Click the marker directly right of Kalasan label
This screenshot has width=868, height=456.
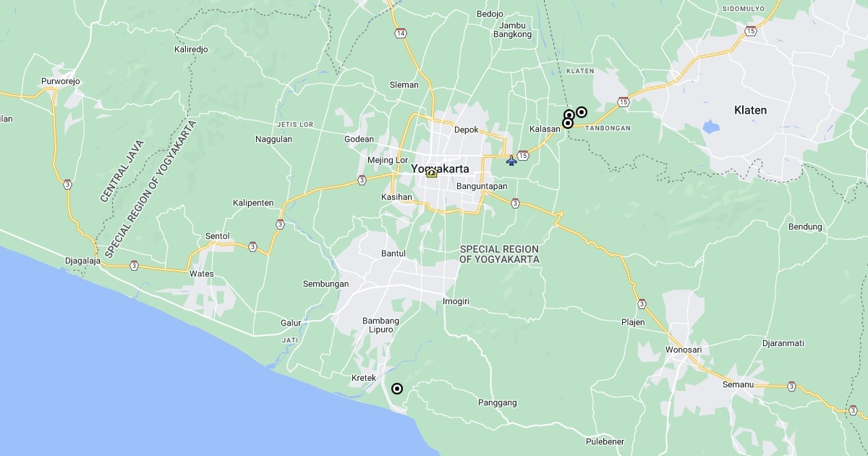click(x=568, y=124)
